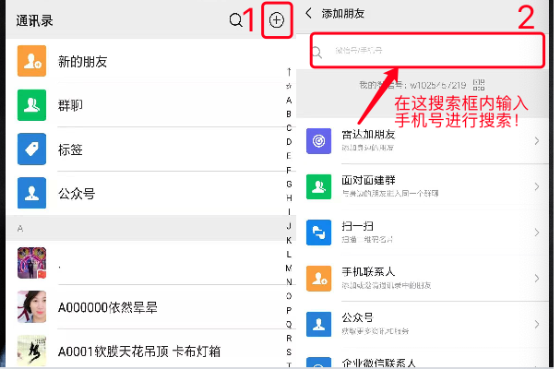Click the 微信号/手机号 search field
The width and height of the screenshot is (554, 369).
[x=427, y=50]
